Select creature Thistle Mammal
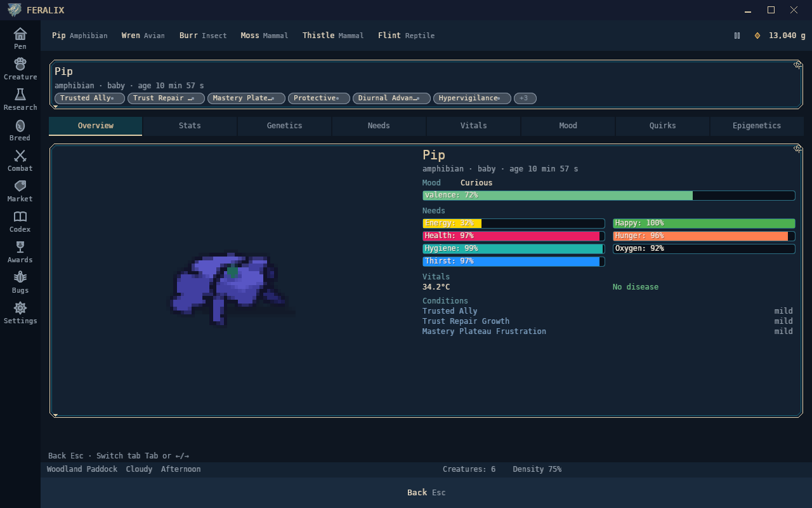812x508 pixels. pos(333,36)
